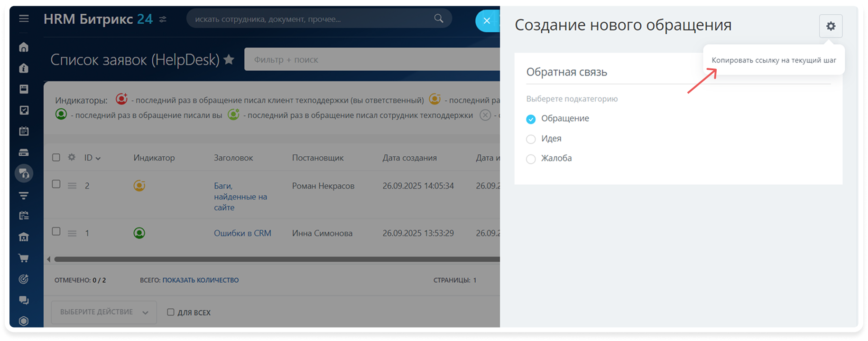Click the Фильтр + поиск field
The image size is (868, 341).
point(370,60)
